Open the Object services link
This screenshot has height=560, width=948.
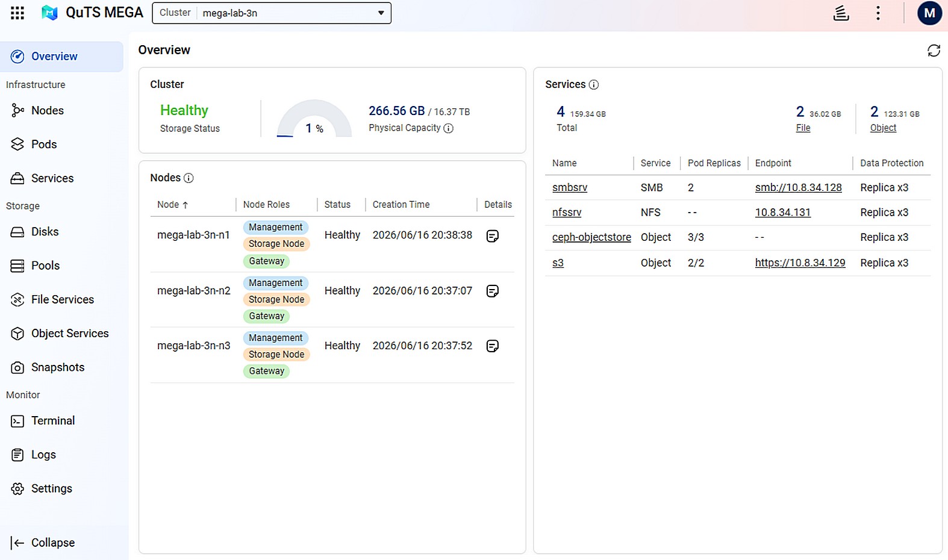pyautogui.click(x=883, y=128)
